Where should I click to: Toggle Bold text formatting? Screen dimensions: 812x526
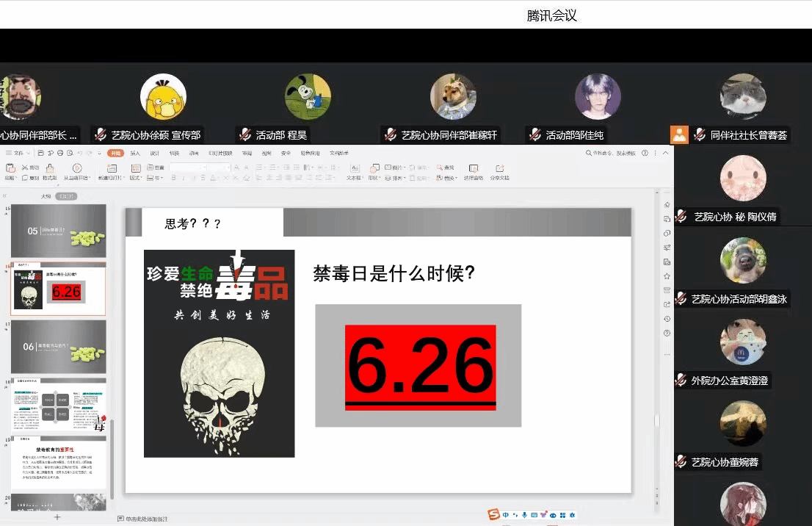(x=173, y=178)
